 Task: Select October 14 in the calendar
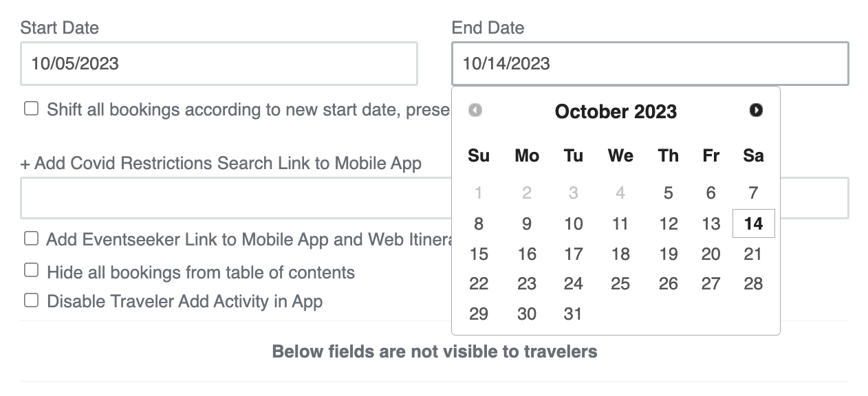coord(754,223)
